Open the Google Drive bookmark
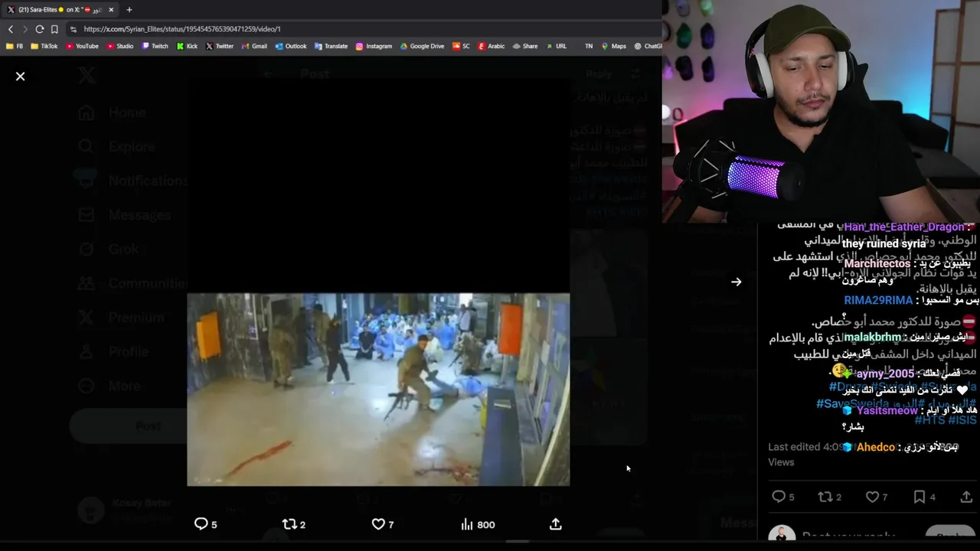Image resolution: width=980 pixels, height=551 pixels. [x=422, y=46]
